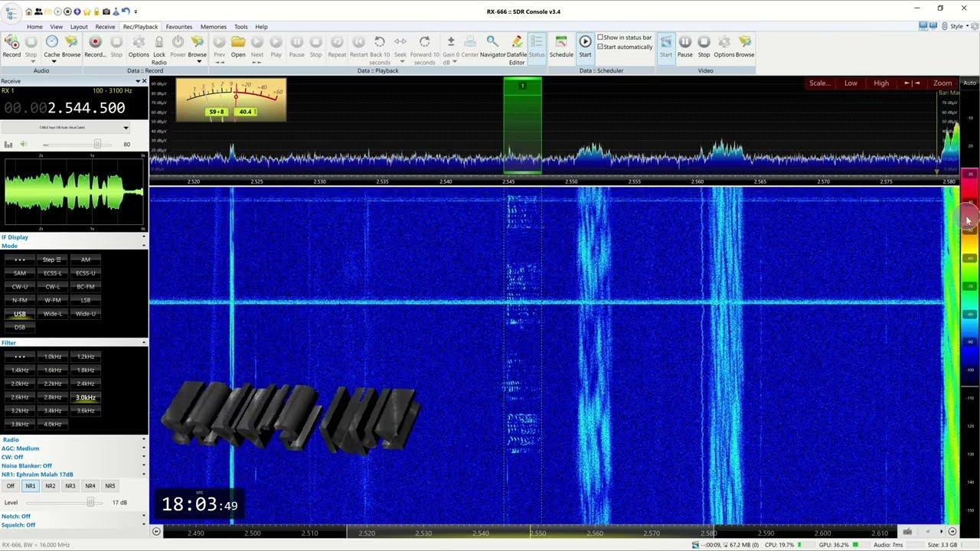The image size is (980, 551).
Task: Uncheck Start automatically checkbox
Action: tap(600, 47)
